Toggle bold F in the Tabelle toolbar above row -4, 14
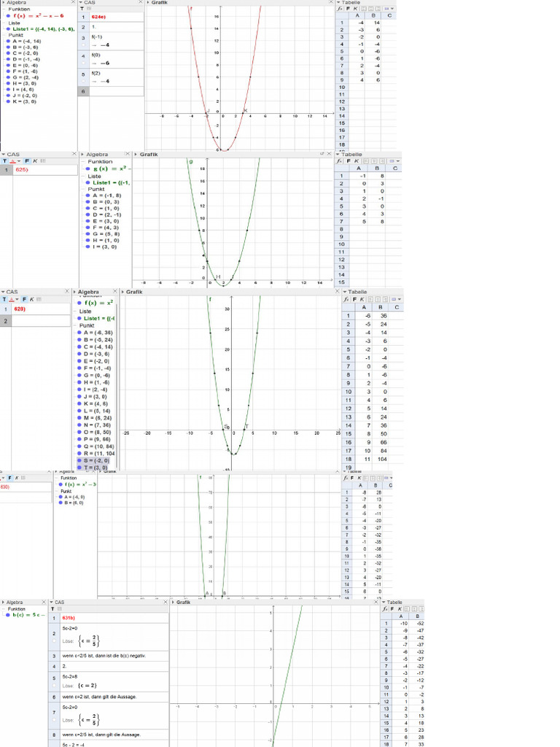The image size is (560, 747). coord(348,9)
